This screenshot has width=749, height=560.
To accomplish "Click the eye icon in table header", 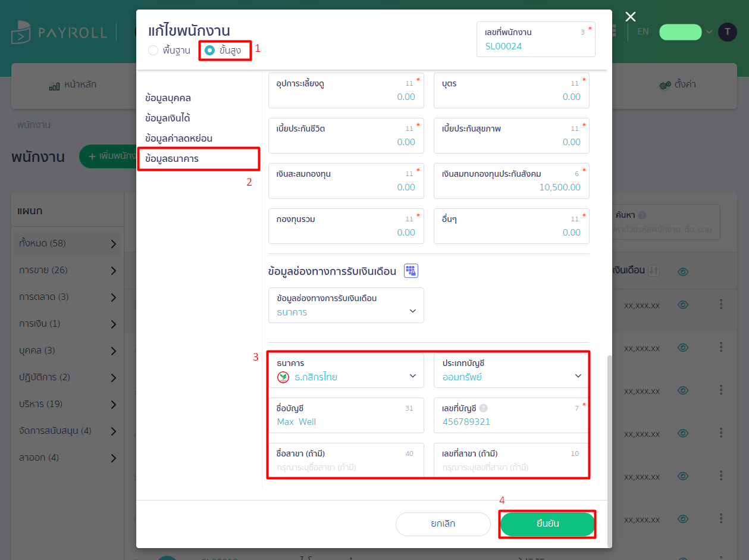I will (683, 272).
